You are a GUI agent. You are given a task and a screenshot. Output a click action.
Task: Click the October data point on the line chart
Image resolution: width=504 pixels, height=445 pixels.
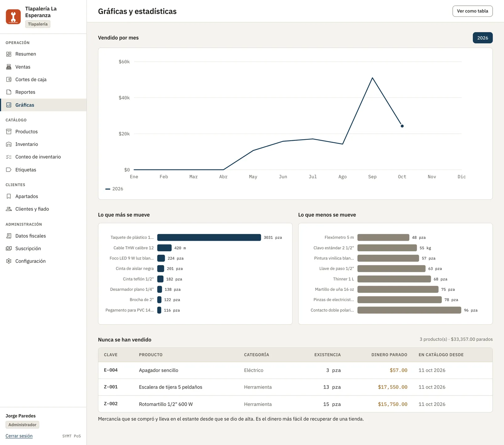pyautogui.click(x=402, y=126)
